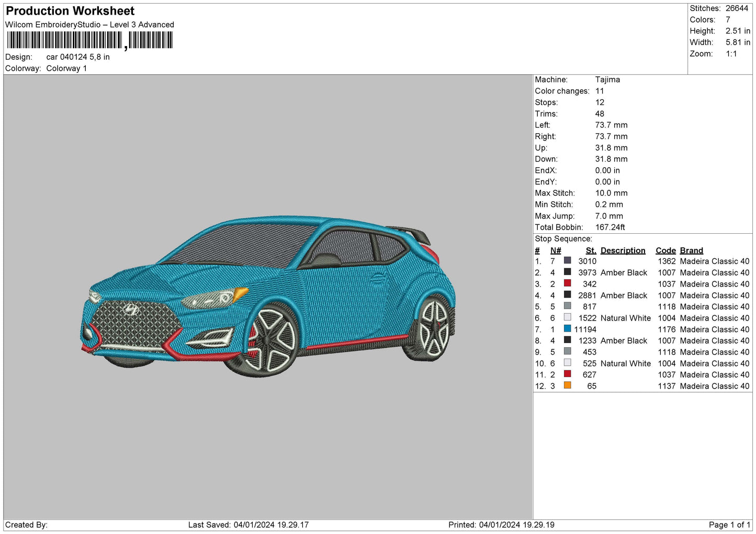The image size is (756, 534).
Task: Select the max stitch value '10.0 mm'
Action: [x=611, y=193]
